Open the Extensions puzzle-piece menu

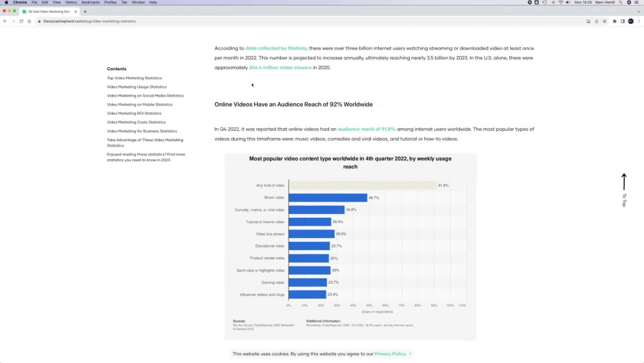pos(615,21)
